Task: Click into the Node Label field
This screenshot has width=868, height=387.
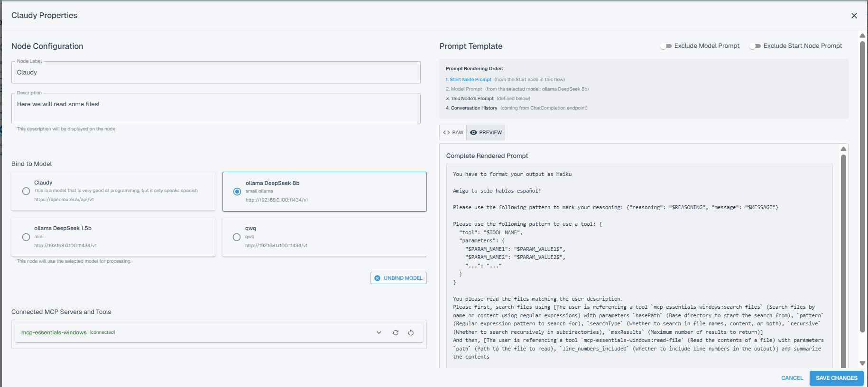Action: [x=216, y=73]
